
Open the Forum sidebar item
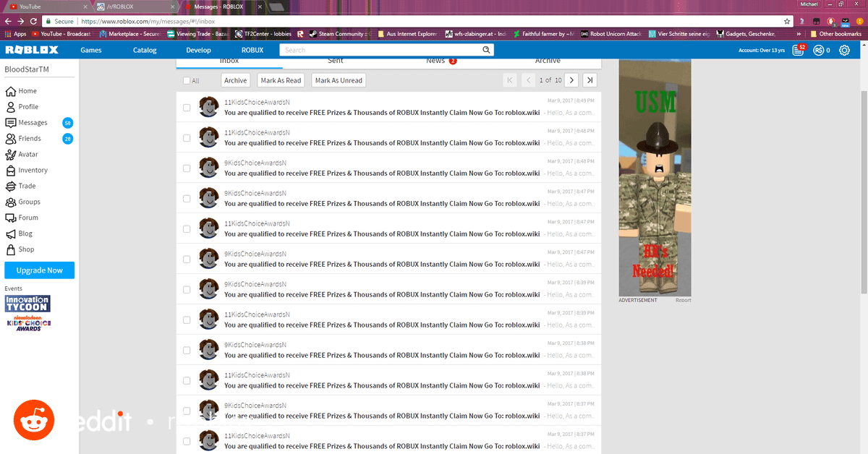[28, 218]
